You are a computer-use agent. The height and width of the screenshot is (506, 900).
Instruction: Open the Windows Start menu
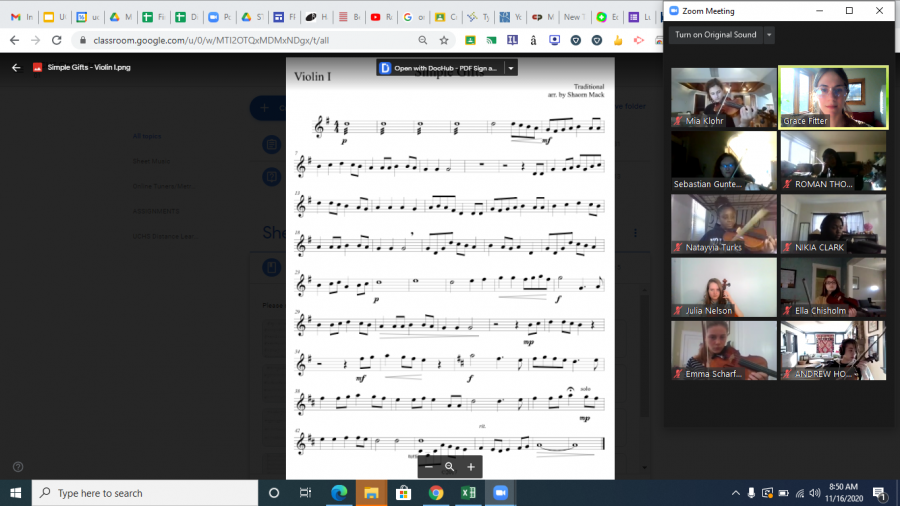click(x=15, y=493)
